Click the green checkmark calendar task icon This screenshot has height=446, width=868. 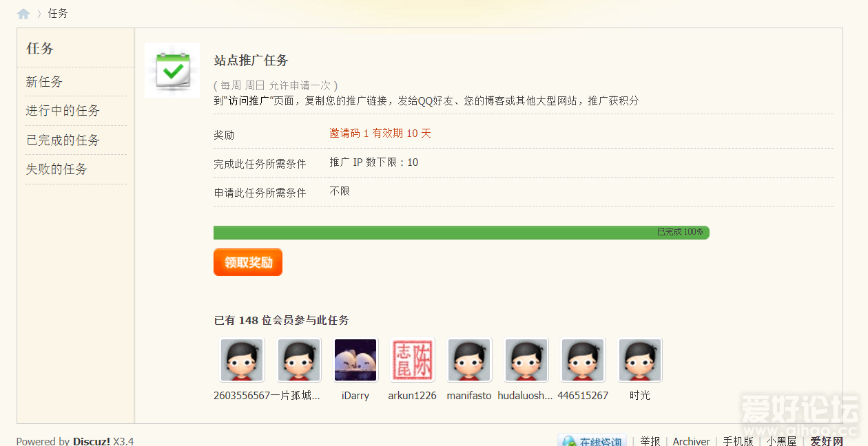pyautogui.click(x=172, y=70)
